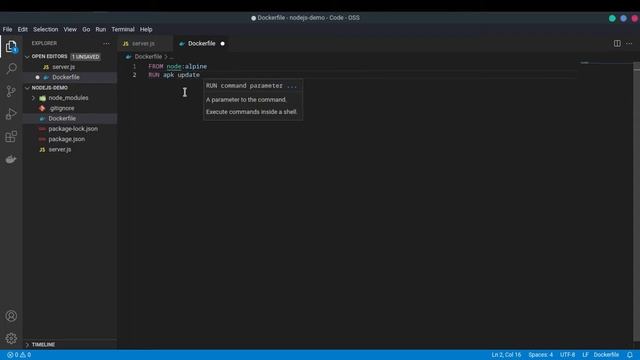Select server.js in Open Editors list
Image resolution: width=640 pixels, height=360 pixels.
[x=70, y=67]
